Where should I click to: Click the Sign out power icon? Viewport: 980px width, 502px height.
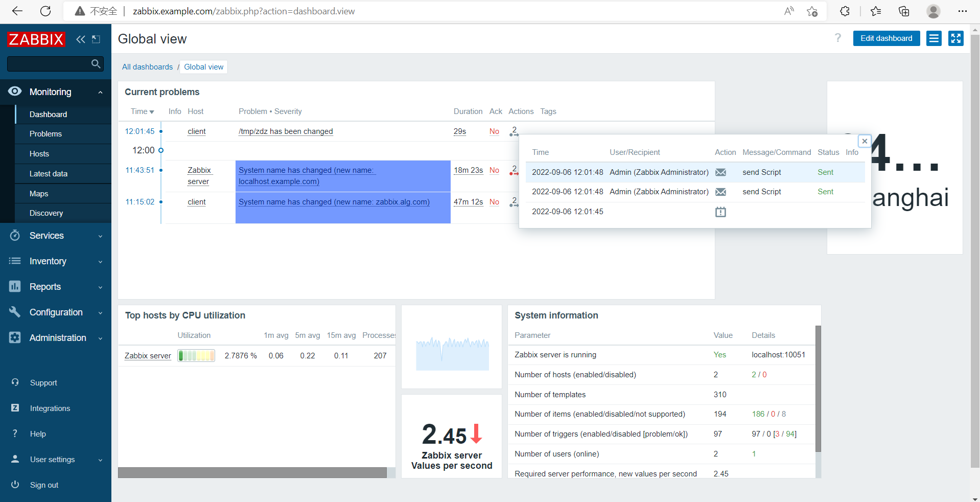coord(15,485)
